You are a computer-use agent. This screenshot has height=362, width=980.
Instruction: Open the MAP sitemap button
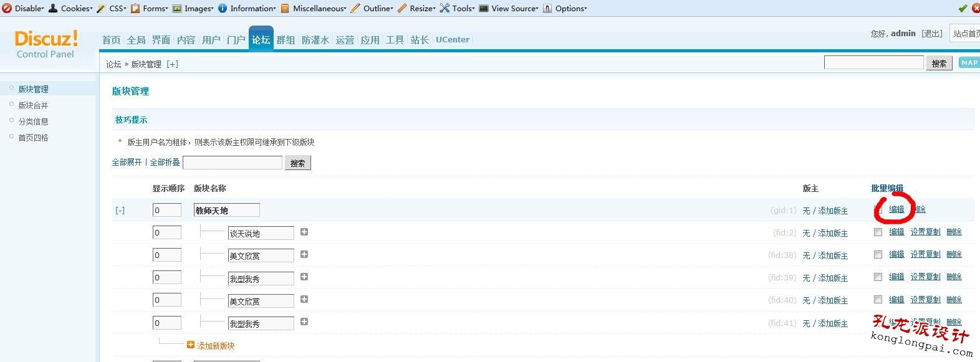[969, 62]
